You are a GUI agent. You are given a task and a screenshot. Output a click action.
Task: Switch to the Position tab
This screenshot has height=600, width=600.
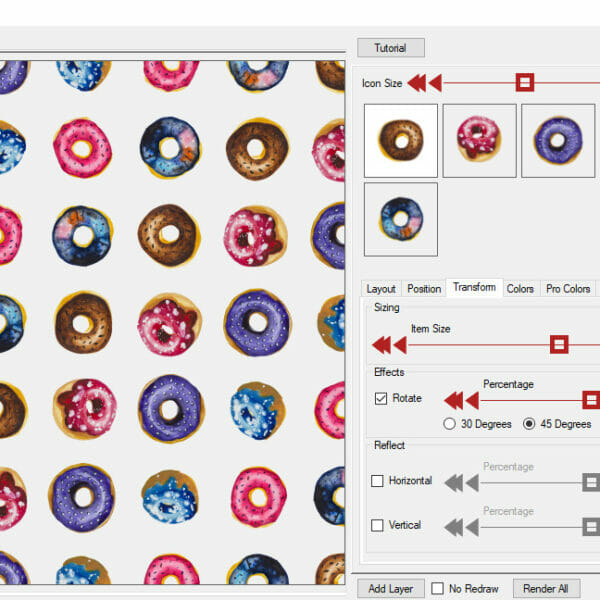[x=424, y=289]
